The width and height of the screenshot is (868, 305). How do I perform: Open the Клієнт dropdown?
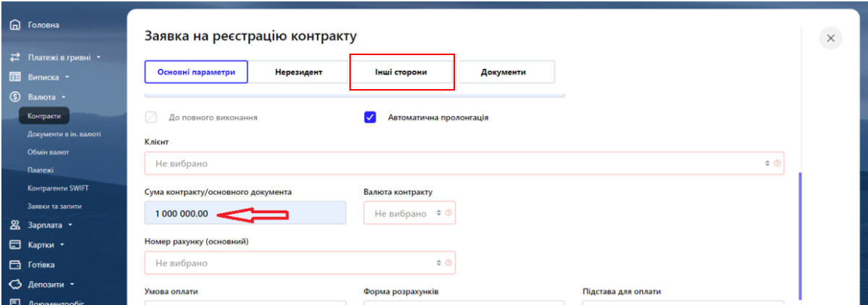[464, 164]
